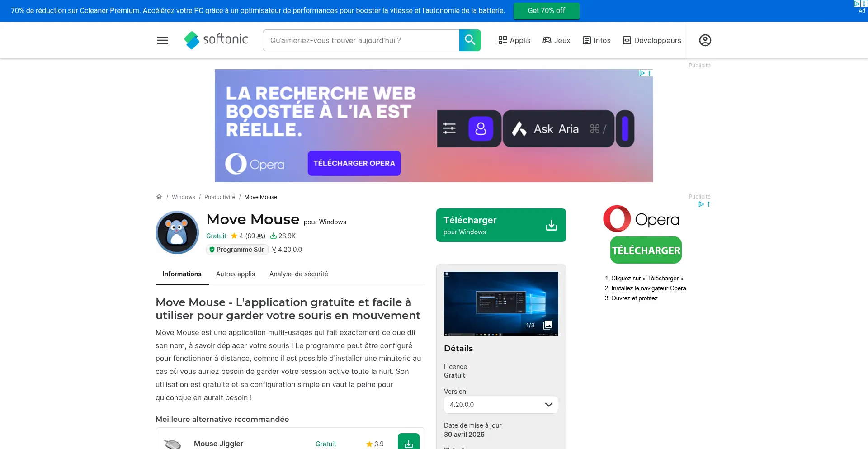This screenshot has height=449, width=868.
Task: Click the V 4.20.0.0 version link
Action: point(287,250)
